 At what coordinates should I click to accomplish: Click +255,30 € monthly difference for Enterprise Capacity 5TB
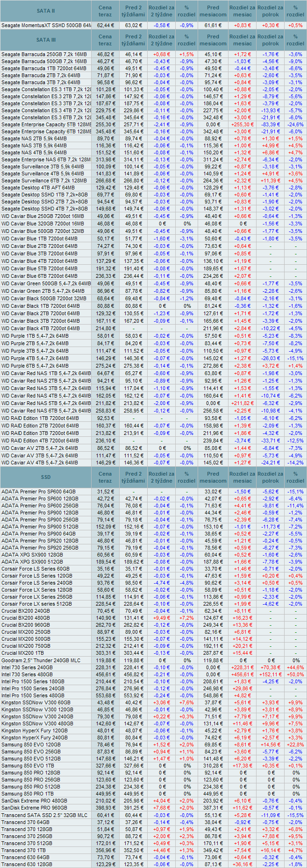pyautogui.click(x=242, y=125)
